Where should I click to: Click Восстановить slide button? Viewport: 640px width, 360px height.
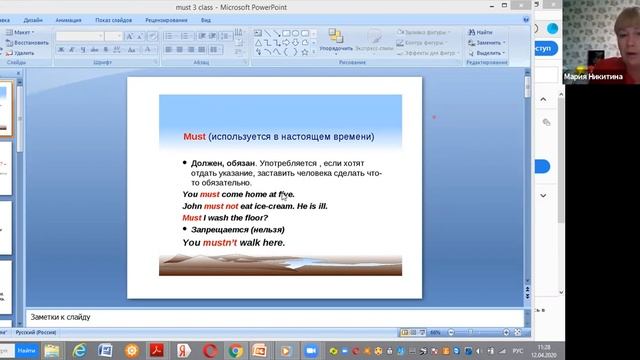pos(27,42)
